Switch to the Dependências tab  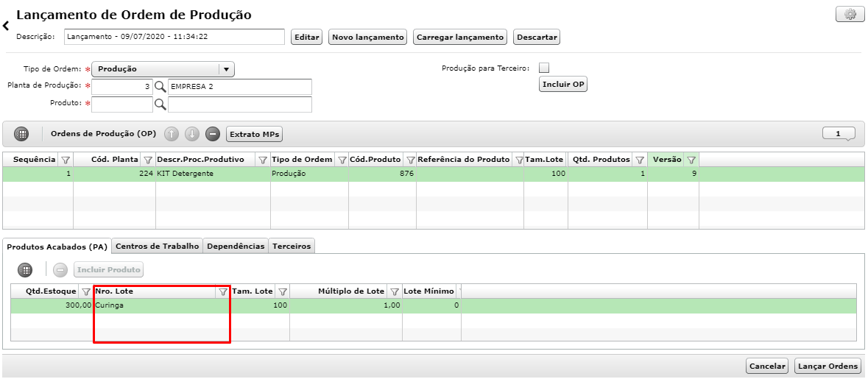coord(236,247)
